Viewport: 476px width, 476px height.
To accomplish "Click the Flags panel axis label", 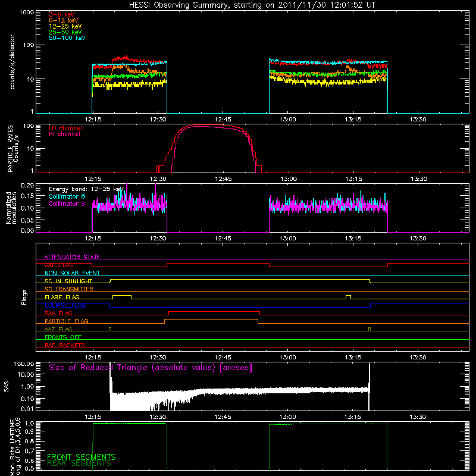I will [x=24, y=297].
